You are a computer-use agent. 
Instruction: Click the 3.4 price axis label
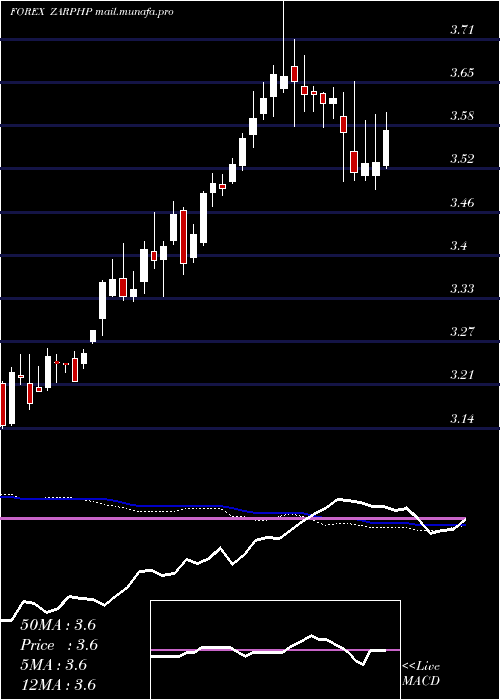[x=458, y=245]
